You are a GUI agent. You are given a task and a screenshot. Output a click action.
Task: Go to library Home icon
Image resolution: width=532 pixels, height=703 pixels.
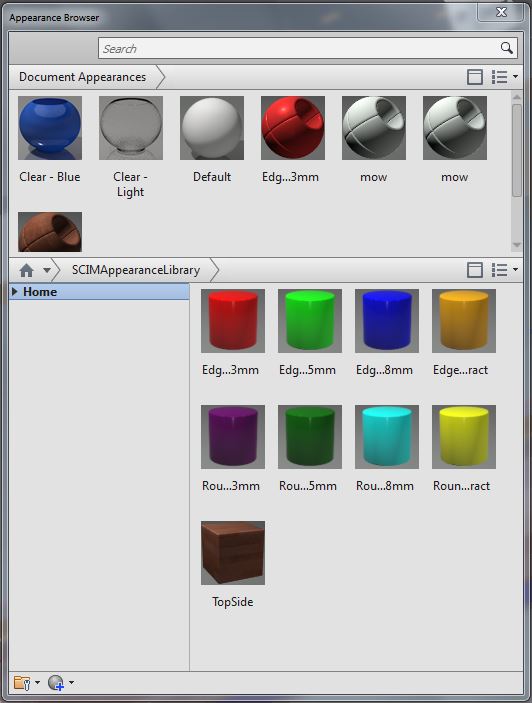(26, 270)
